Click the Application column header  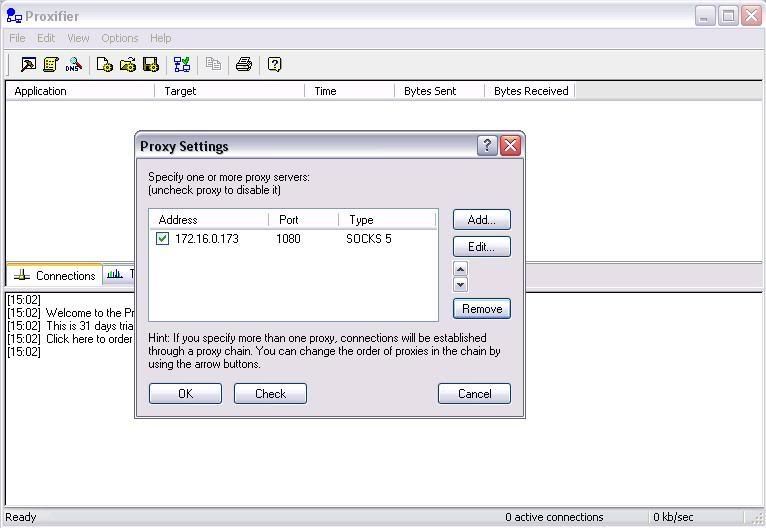coord(81,91)
